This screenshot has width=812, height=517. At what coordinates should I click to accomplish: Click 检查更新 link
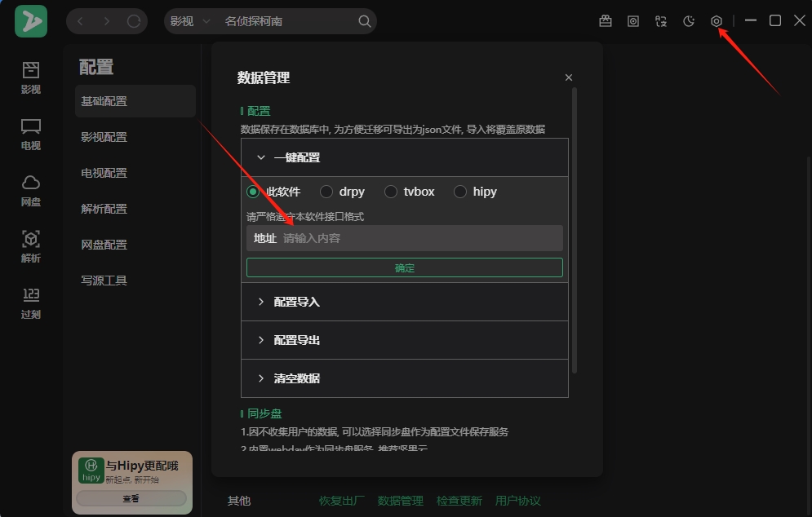[x=459, y=501]
